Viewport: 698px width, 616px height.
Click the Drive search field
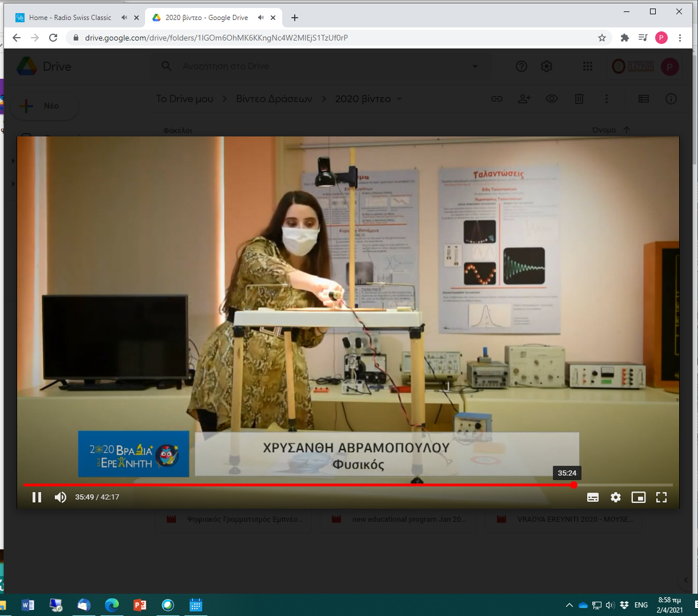[x=320, y=66]
